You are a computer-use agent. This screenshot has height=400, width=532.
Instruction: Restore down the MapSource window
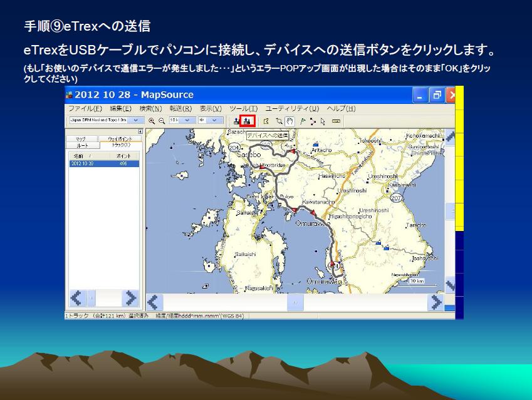(437, 95)
